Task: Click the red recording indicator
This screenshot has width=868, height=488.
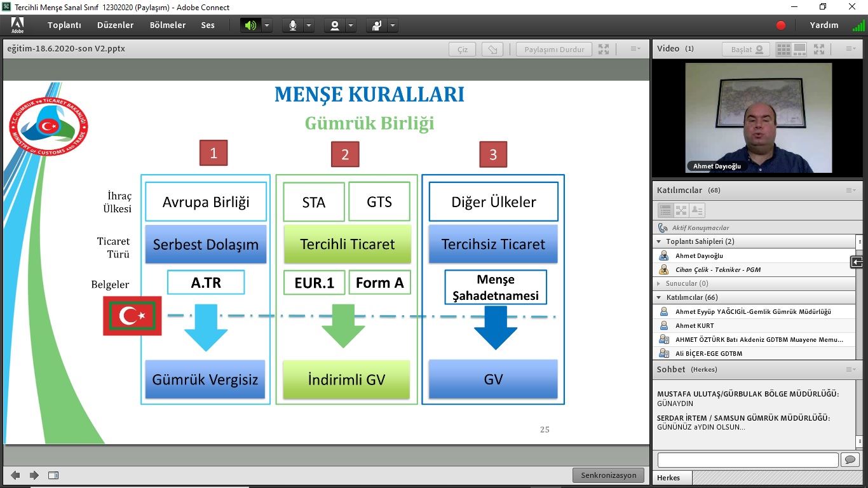Action: click(x=781, y=25)
